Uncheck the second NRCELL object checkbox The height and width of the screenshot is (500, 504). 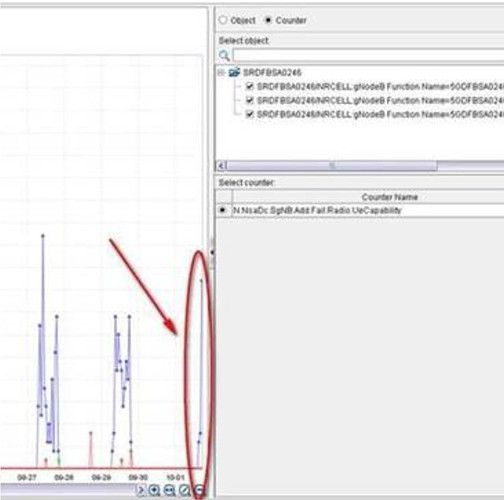tap(249, 100)
